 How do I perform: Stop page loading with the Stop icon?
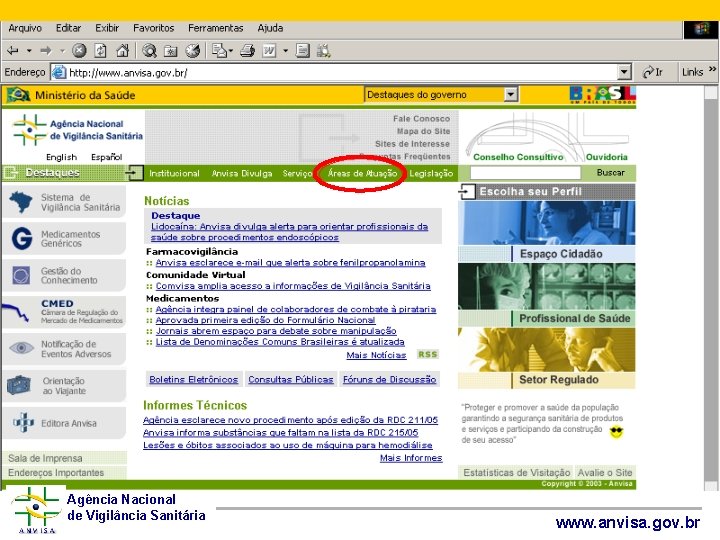coord(79,51)
